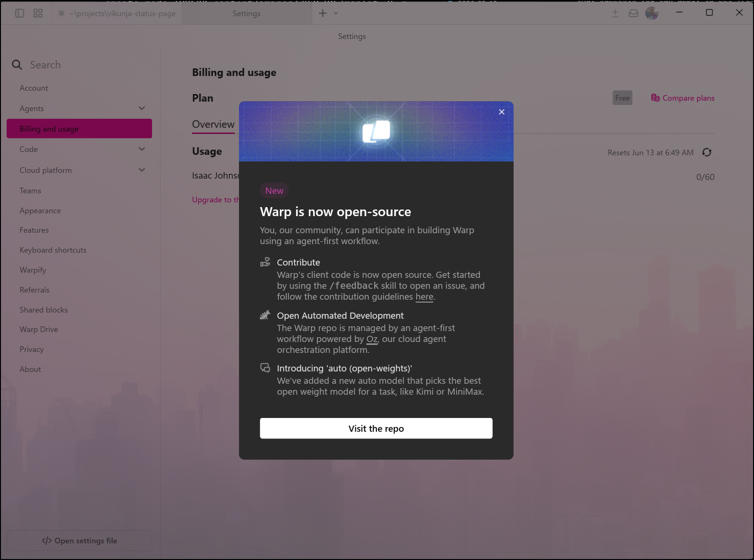Click the 'Resets Jun 13 at 6:49 AM' text
The height and width of the screenshot is (560, 754).
650,152
